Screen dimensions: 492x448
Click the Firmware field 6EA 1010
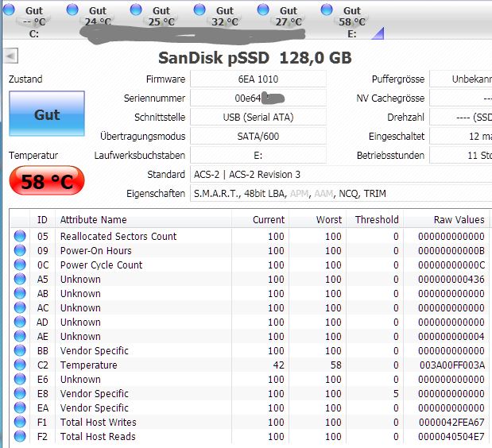(258, 79)
